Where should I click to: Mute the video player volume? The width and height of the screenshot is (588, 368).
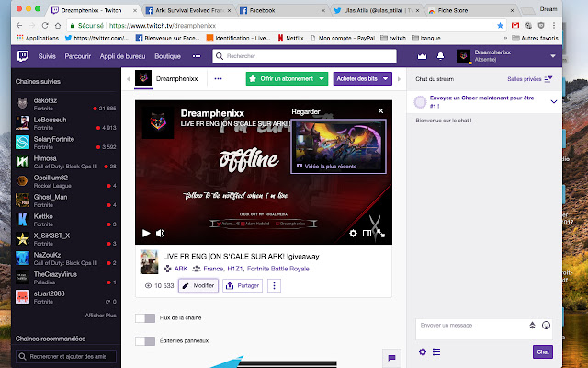[x=161, y=233]
